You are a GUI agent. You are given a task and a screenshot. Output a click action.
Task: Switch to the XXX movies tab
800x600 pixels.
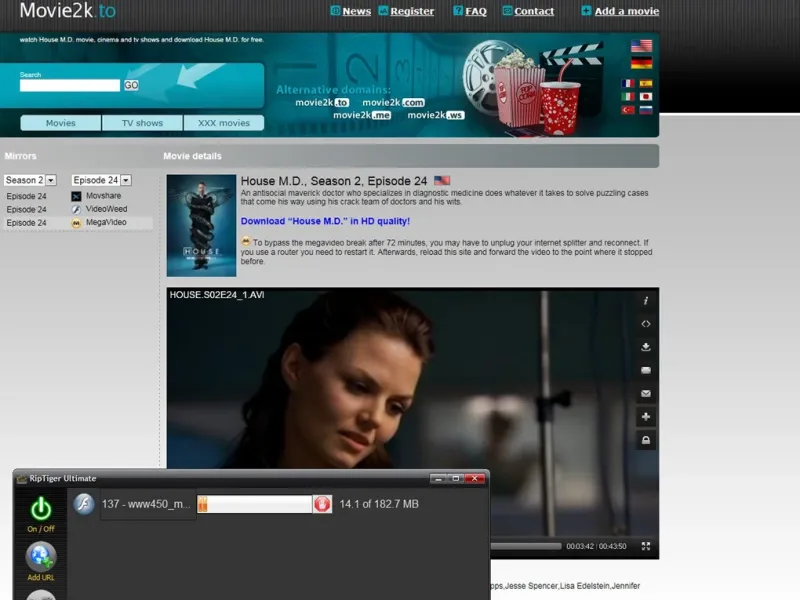[223, 123]
